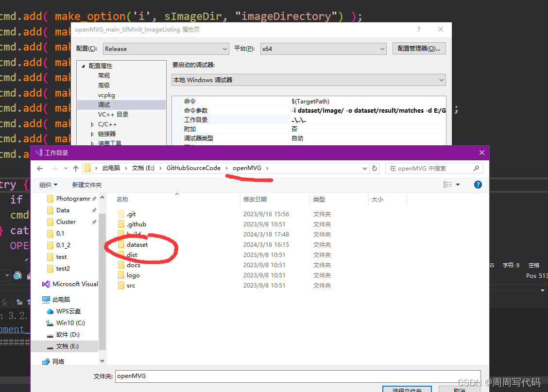Click inside the openMVG file name field

[x=243, y=376]
